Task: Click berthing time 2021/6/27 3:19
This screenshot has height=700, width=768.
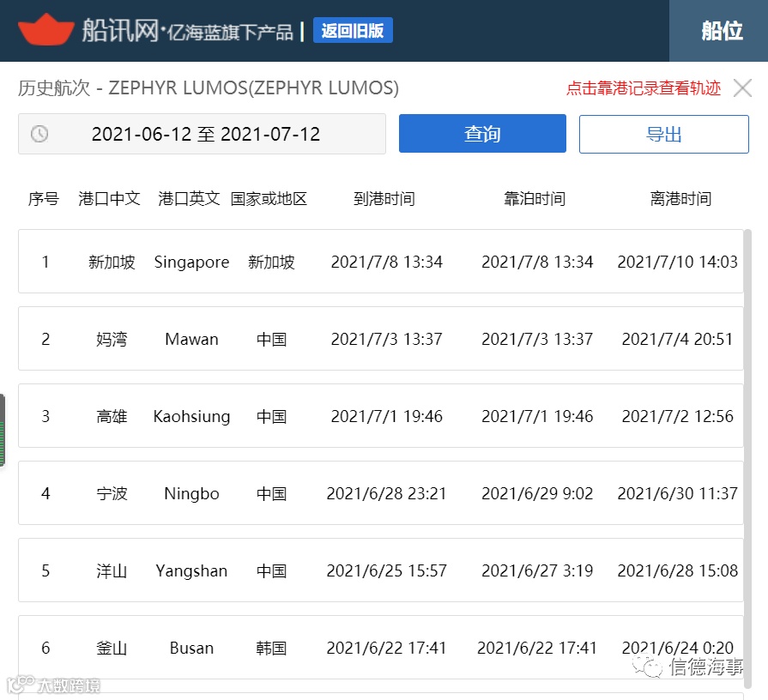Action: coord(537,570)
